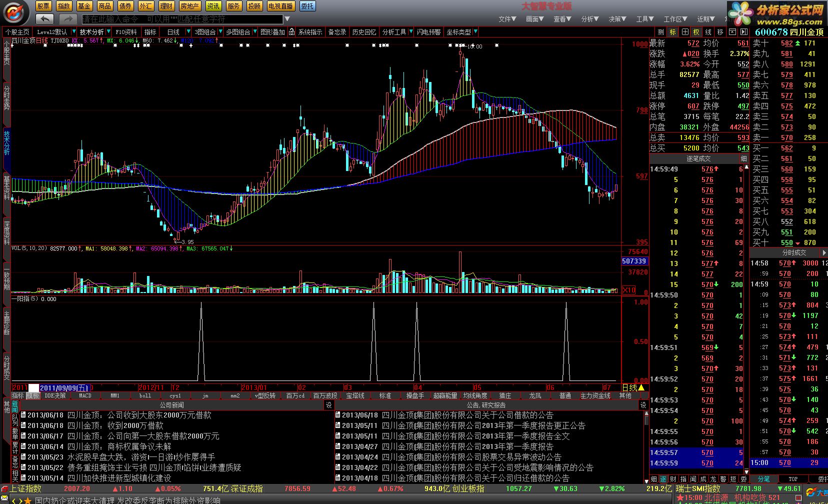Open news 四川金顶：商标权属争议未解

[99, 446]
